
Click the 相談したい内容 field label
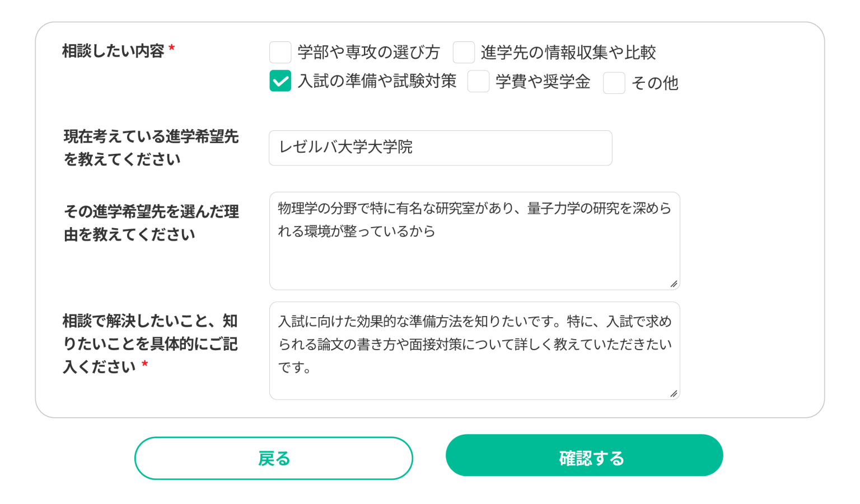[113, 51]
